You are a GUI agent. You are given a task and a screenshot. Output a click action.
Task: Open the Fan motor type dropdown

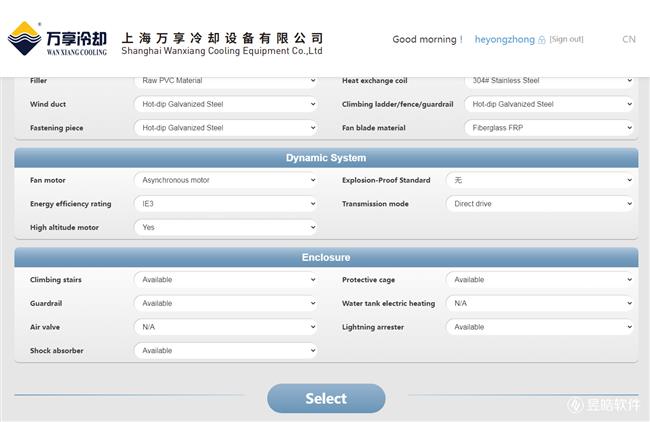coord(225,180)
